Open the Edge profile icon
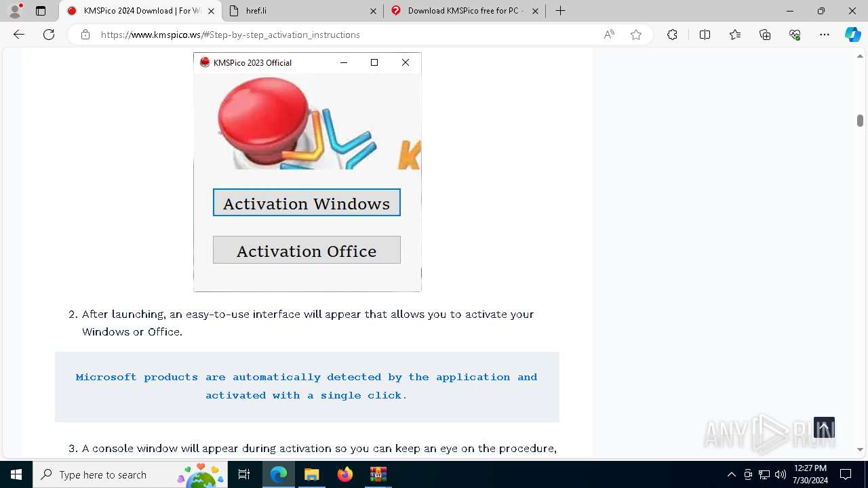Viewport: 868px width, 488px height. [15, 11]
